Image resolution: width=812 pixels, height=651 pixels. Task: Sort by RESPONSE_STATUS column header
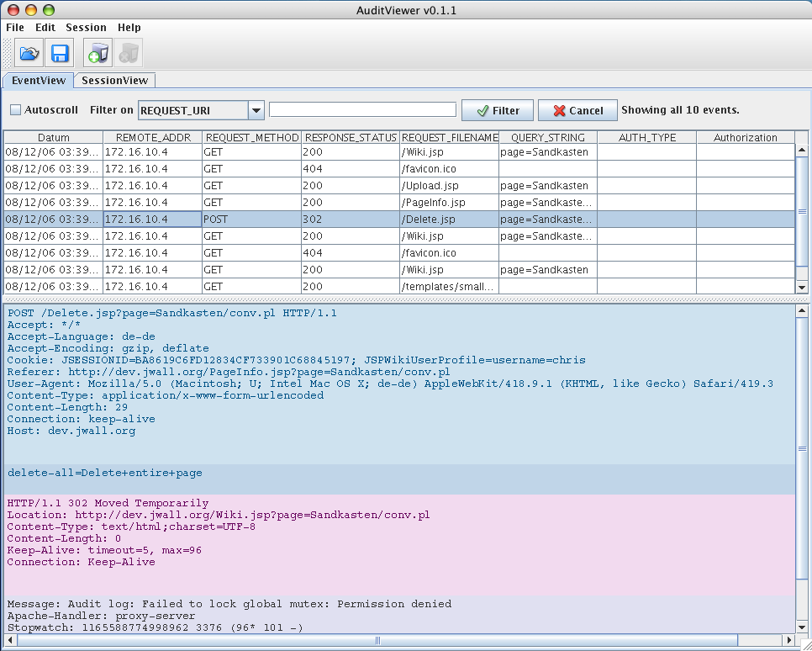click(350, 137)
